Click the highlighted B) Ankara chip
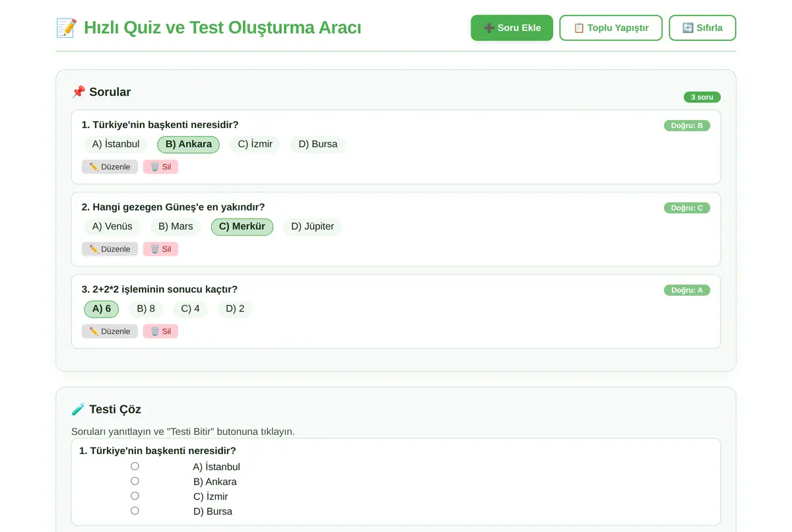This screenshot has width=792, height=532. 188,144
